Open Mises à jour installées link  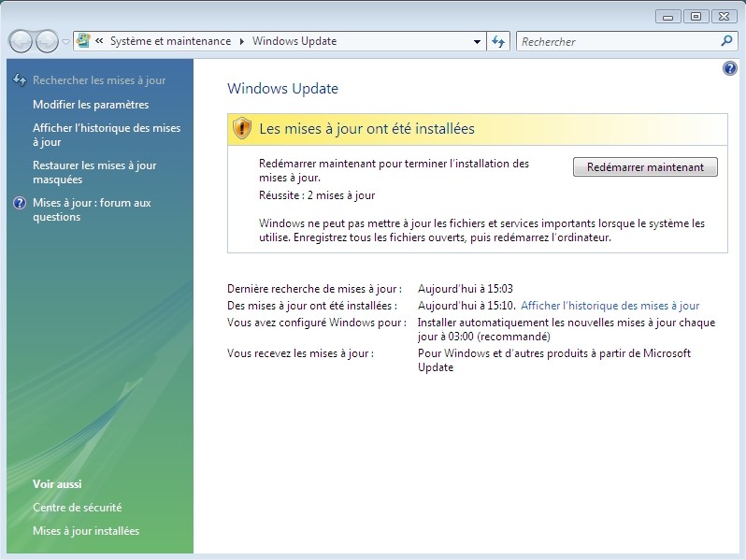coord(86,531)
